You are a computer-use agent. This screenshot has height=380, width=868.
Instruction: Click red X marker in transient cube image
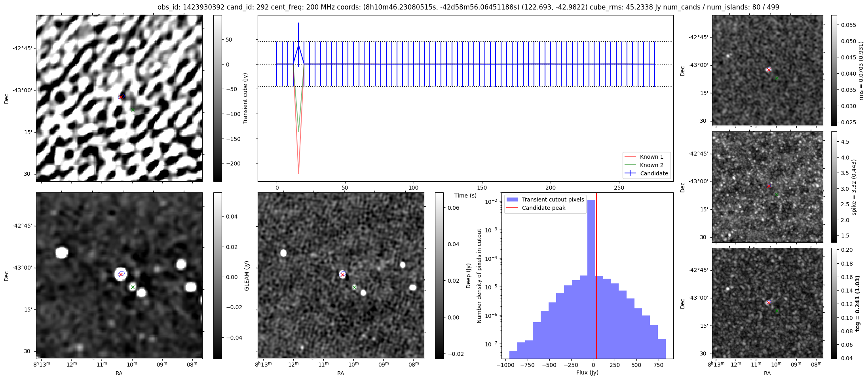tap(121, 97)
